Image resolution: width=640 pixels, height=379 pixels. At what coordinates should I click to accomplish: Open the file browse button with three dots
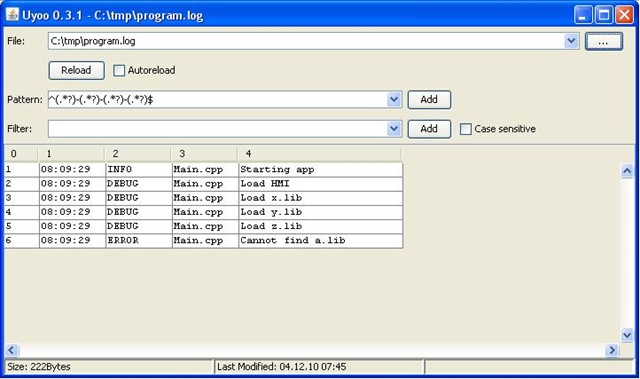(604, 41)
